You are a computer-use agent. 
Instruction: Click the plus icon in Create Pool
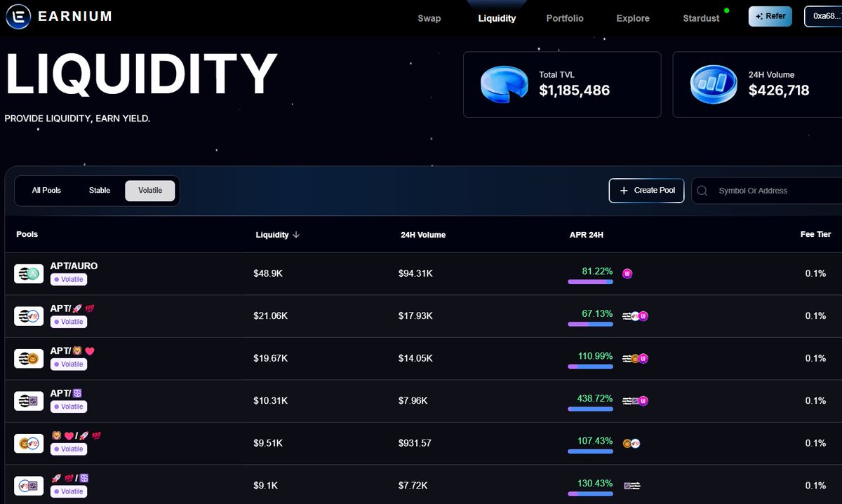(624, 191)
